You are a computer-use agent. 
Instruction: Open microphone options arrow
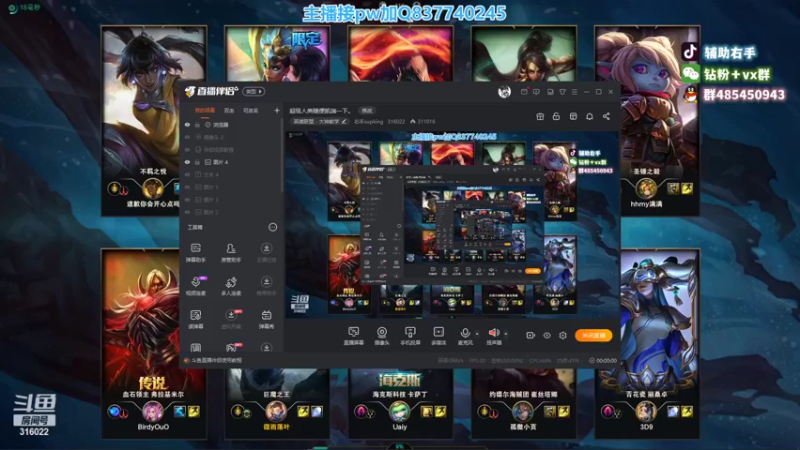(477, 334)
